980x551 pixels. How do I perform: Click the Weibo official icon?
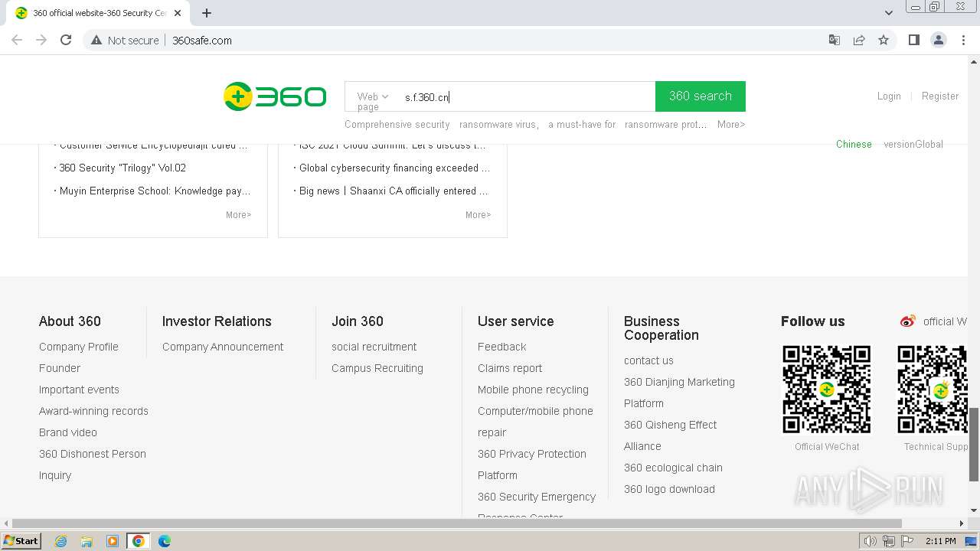click(x=908, y=321)
